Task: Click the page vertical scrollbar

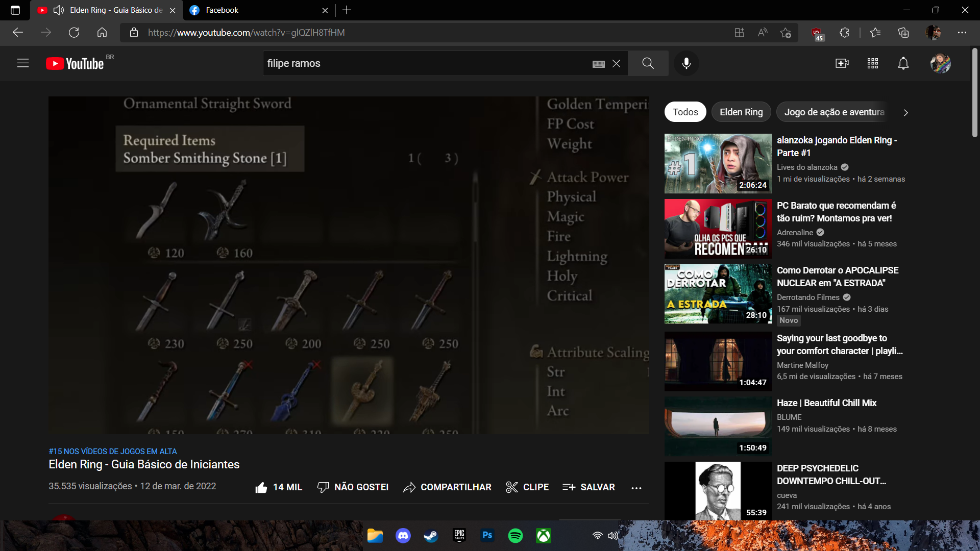Action: tap(974, 92)
